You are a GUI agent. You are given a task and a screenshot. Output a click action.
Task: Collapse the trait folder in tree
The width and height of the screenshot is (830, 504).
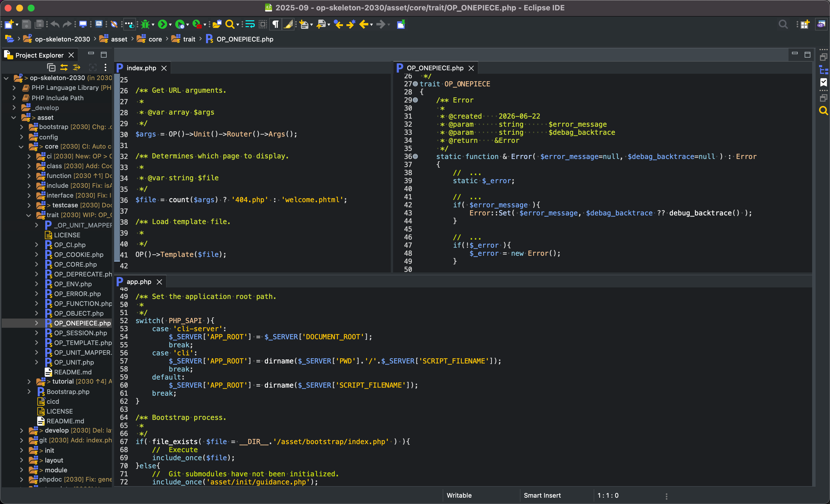29,215
